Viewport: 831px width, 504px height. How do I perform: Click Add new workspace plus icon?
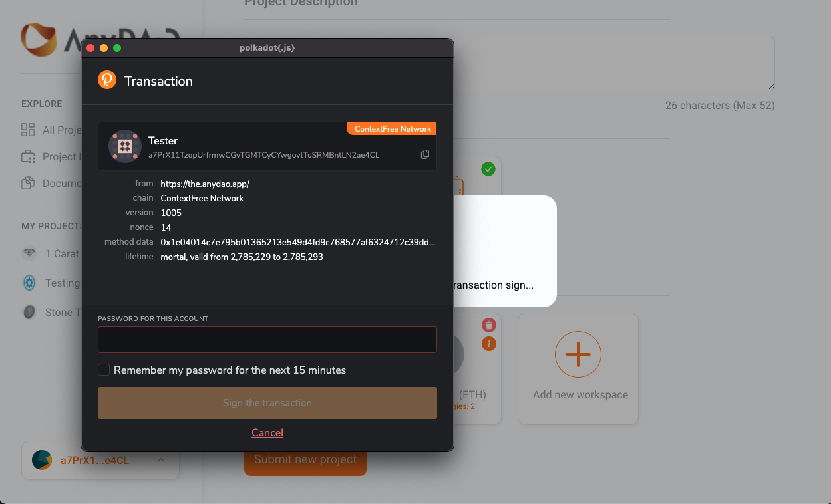tap(578, 354)
